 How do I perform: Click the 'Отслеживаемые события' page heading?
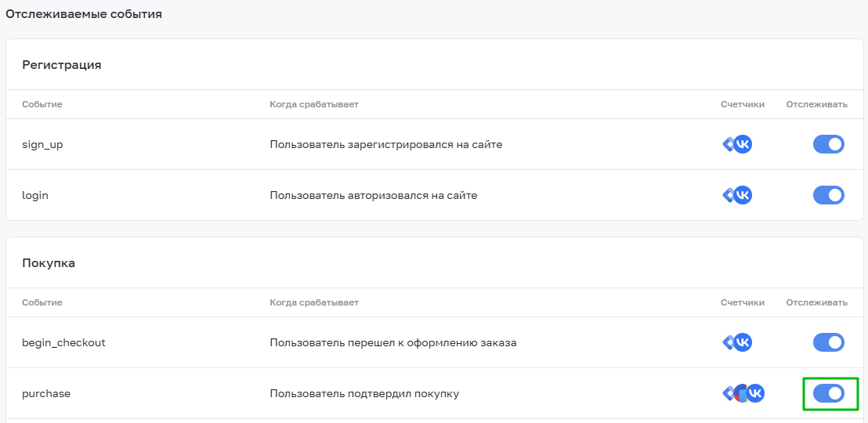[84, 14]
